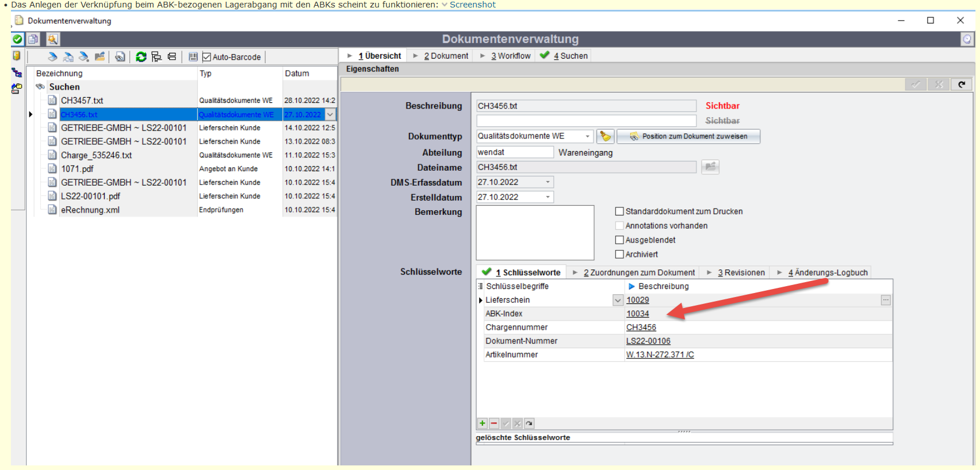Open the Erstelldatum date dropdown

point(548,197)
